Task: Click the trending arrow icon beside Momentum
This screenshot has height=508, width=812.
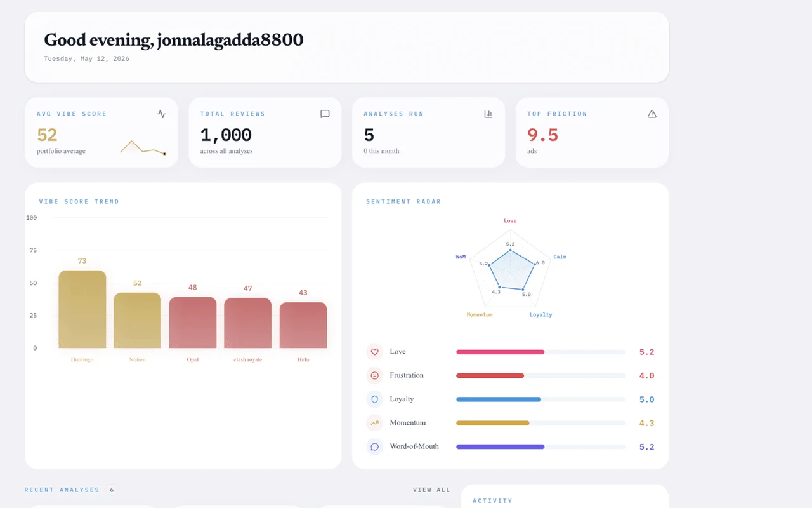Action: [374, 423]
